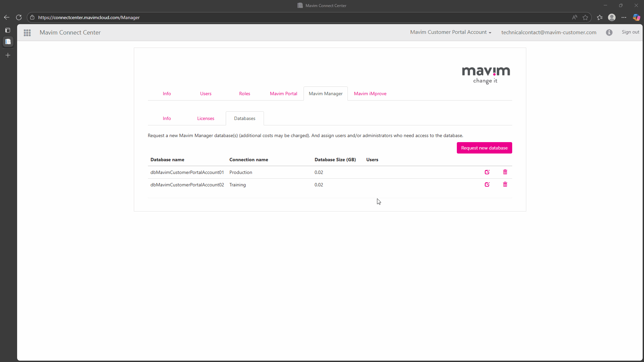
Task: Edit the Training database row
Action: 487,185
